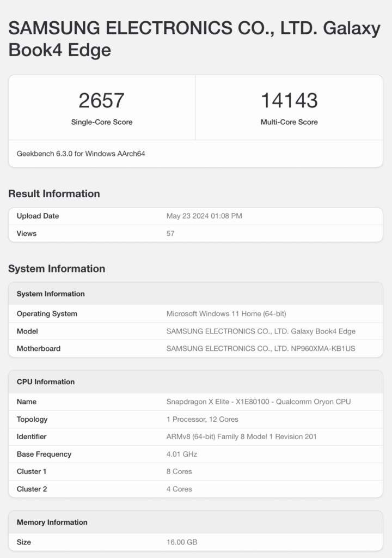392x558 pixels.
Task: Click the Snapdragon X Elite CPU name
Action: (x=258, y=402)
